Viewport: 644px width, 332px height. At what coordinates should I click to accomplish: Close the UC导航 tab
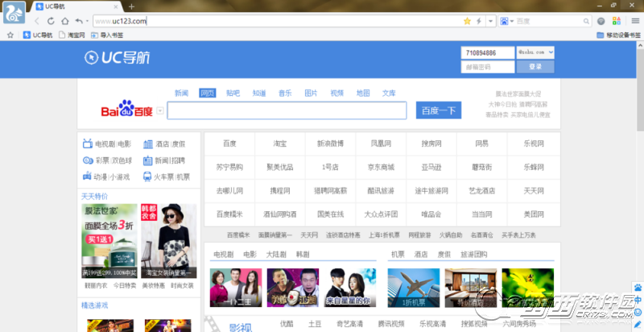click(x=116, y=6)
